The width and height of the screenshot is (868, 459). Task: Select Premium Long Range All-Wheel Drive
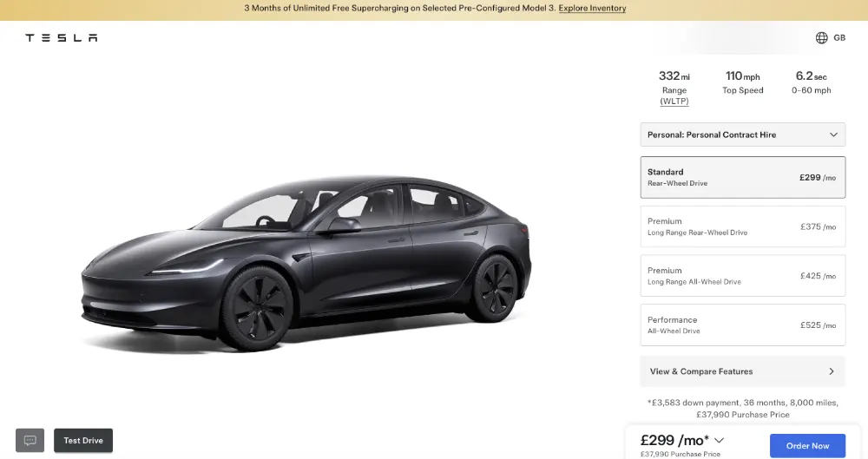point(743,276)
